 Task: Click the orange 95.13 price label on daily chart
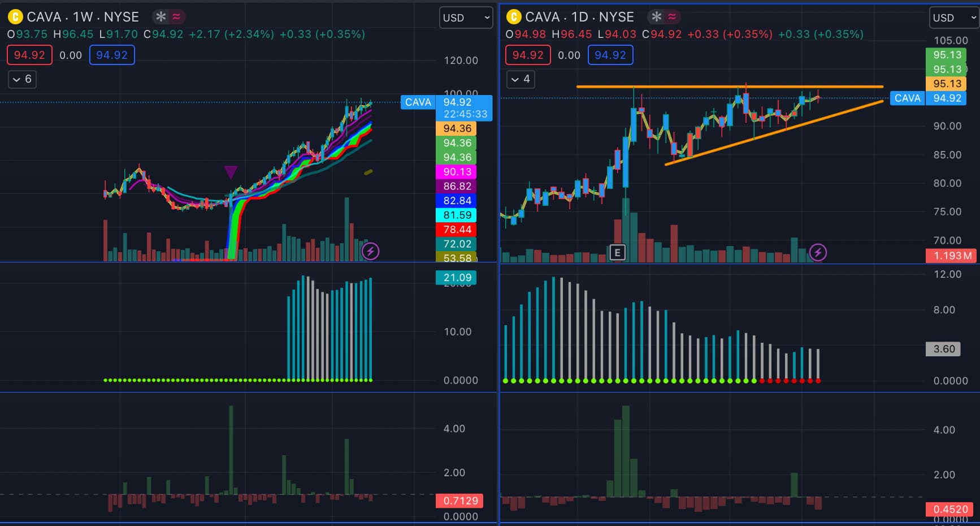point(947,84)
